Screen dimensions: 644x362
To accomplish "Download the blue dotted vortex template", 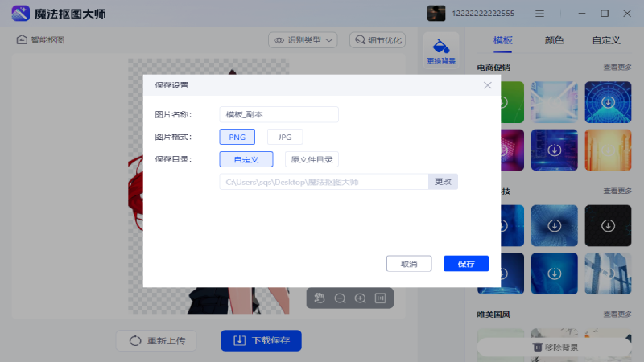I will pyautogui.click(x=554, y=226).
